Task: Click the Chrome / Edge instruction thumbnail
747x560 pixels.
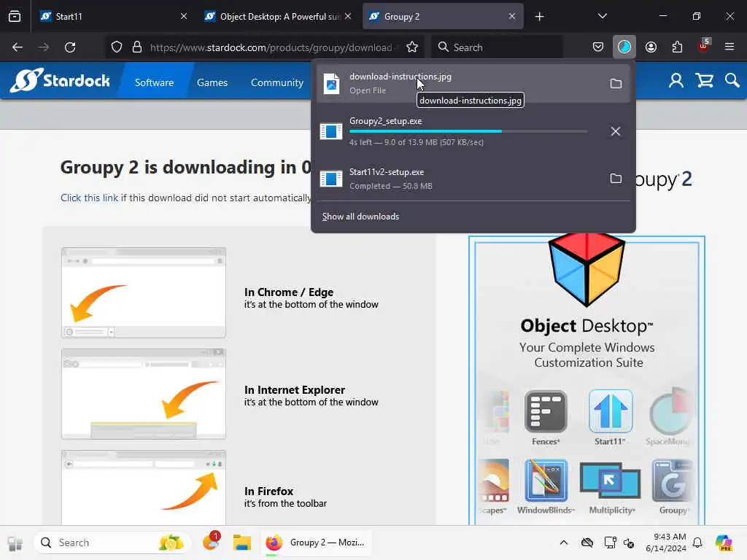Action: click(144, 292)
